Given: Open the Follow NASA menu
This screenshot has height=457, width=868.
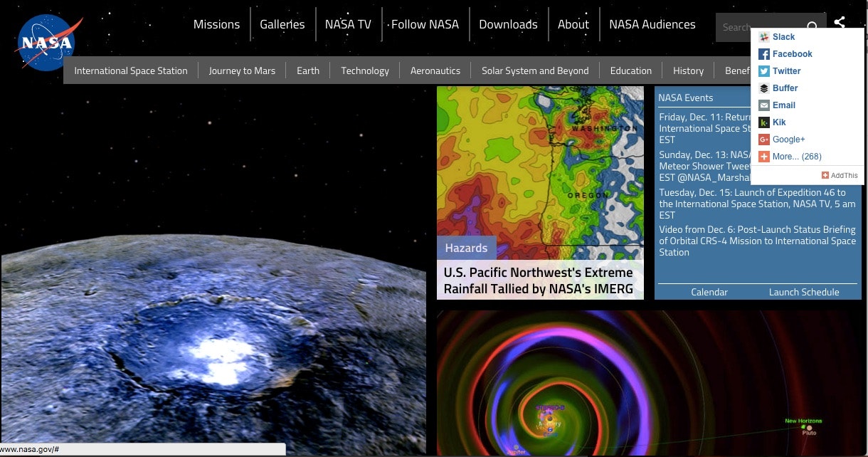Looking at the screenshot, I should click(x=425, y=24).
